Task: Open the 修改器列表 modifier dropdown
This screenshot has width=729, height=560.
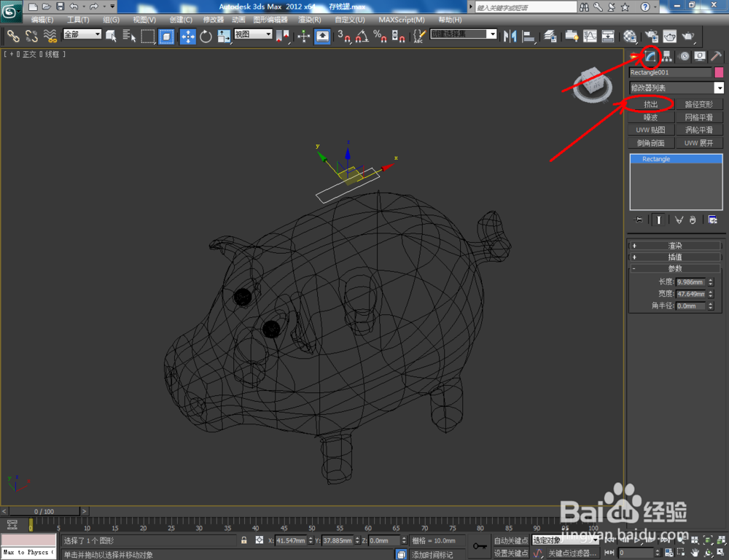Action: tap(677, 87)
